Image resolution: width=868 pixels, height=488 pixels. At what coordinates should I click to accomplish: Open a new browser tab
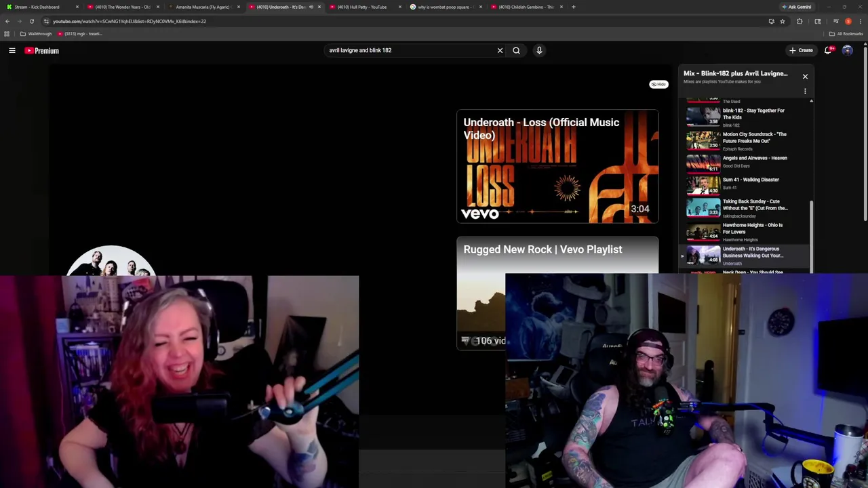click(x=573, y=7)
